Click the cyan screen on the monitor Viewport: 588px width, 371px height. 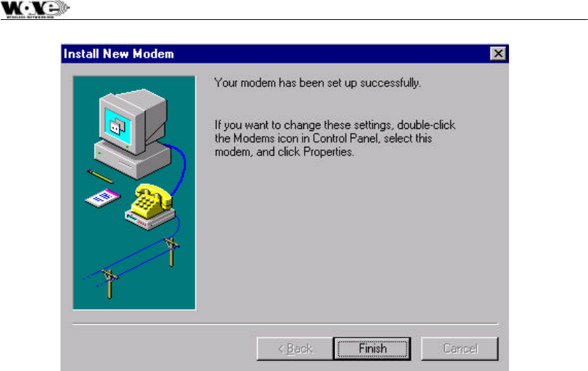pos(118,127)
